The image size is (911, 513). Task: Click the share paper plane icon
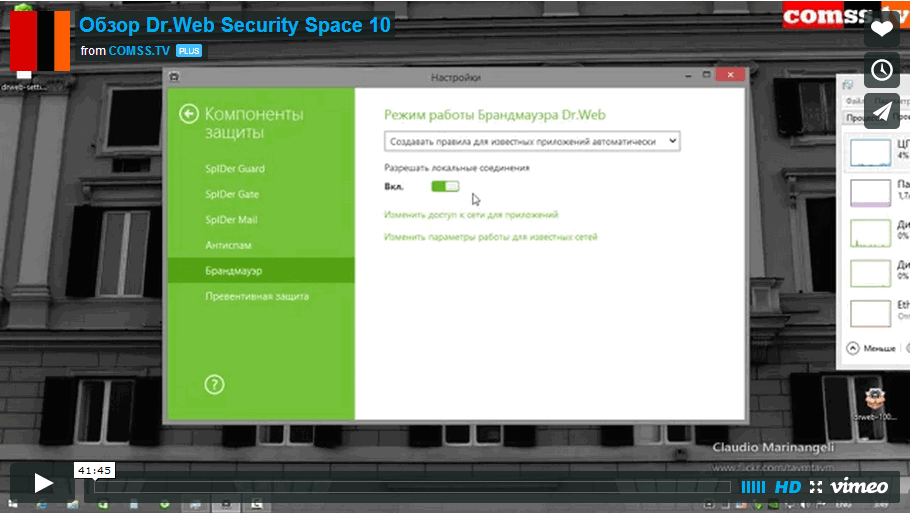tap(882, 111)
